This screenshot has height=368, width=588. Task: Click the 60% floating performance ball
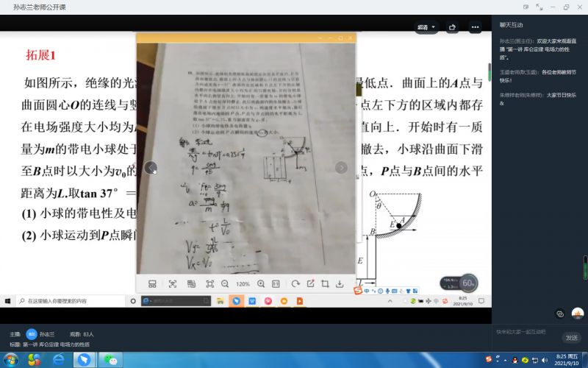pyautogui.click(x=468, y=283)
